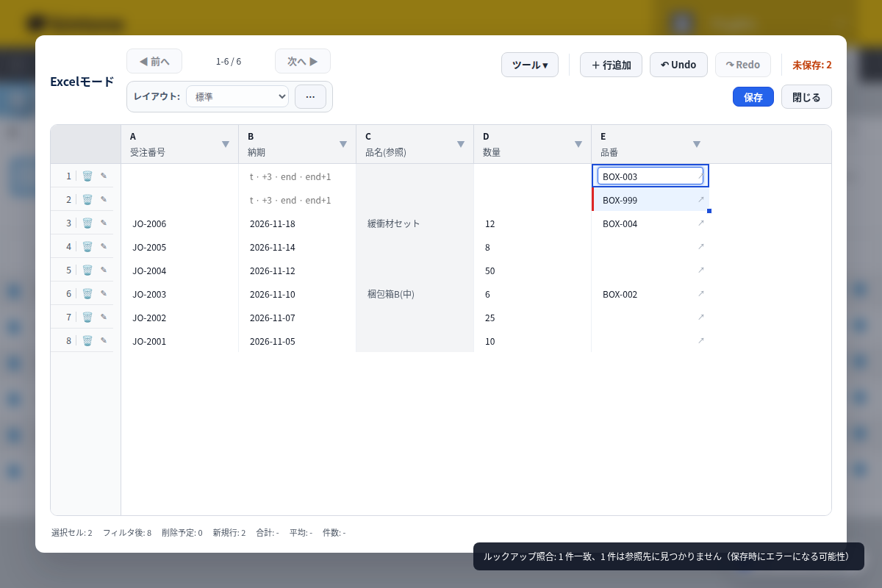Click trash icon for row 8
The height and width of the screenshot is (588, 882).
[87, 341]
